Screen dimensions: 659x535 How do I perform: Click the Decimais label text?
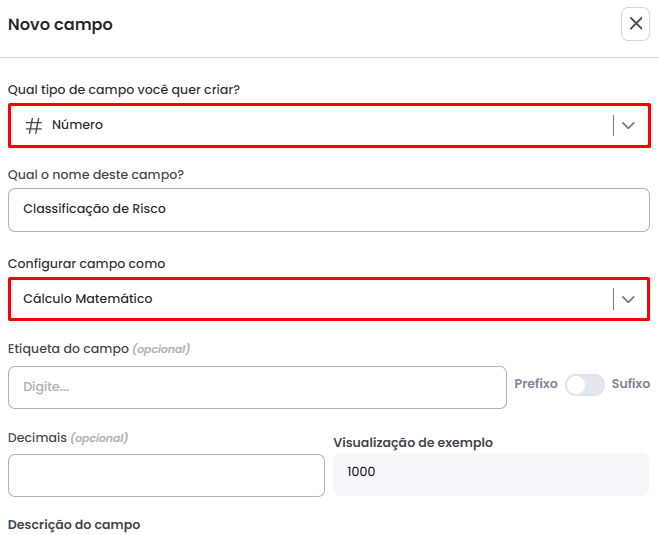37,438
